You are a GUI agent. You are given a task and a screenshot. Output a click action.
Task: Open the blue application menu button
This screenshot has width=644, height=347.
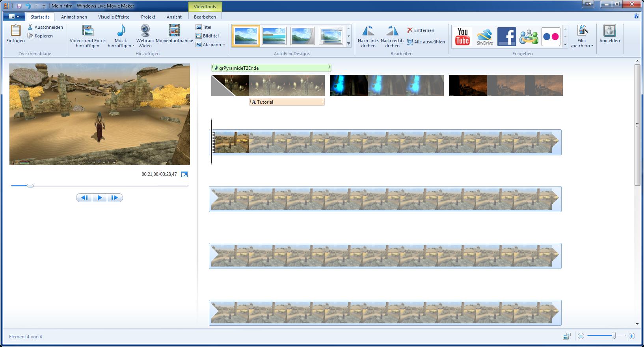14,17
